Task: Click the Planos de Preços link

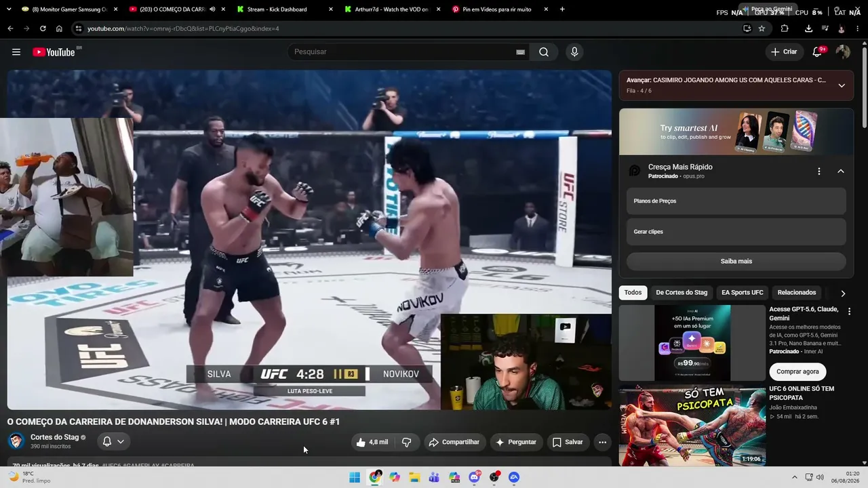Action: click(x=736, y=201)
